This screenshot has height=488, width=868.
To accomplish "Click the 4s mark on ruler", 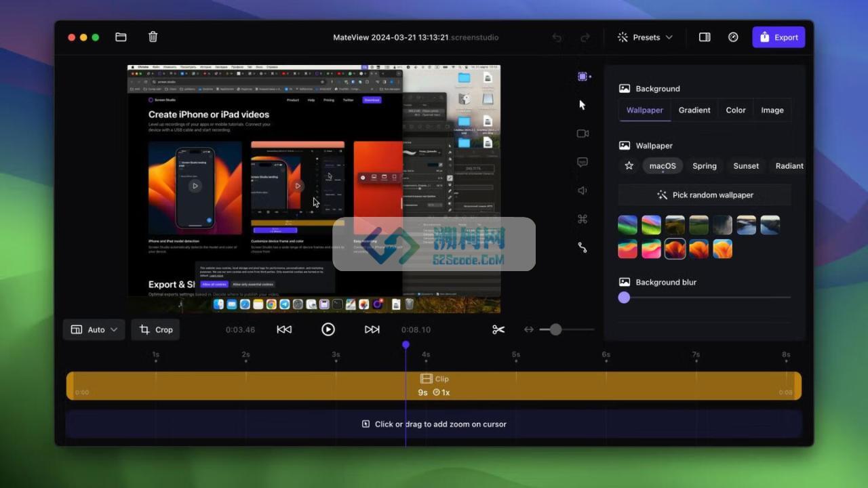I will [425, 354].
